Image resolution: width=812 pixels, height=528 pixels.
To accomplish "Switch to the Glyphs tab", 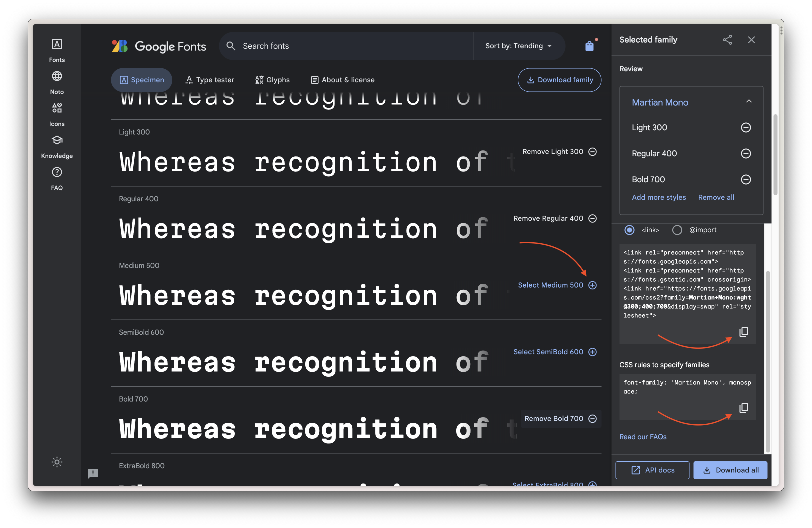I will coord(272,80).
